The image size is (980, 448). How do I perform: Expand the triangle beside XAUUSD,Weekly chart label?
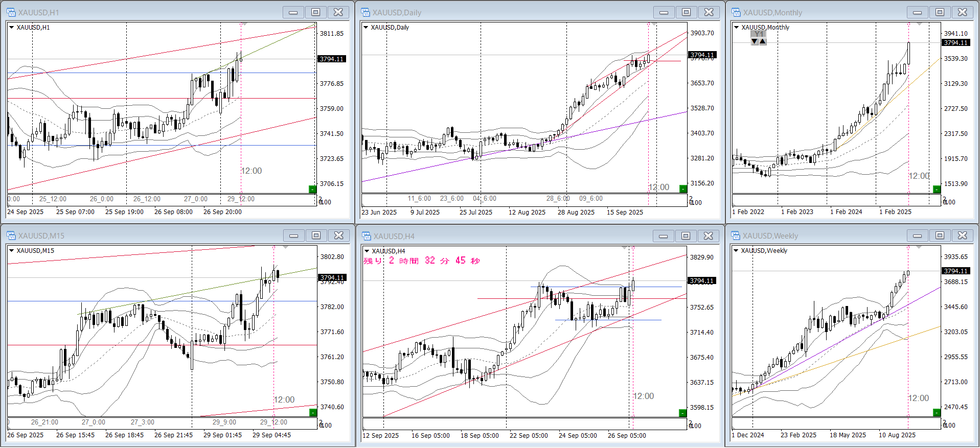(x=736, y=251)
